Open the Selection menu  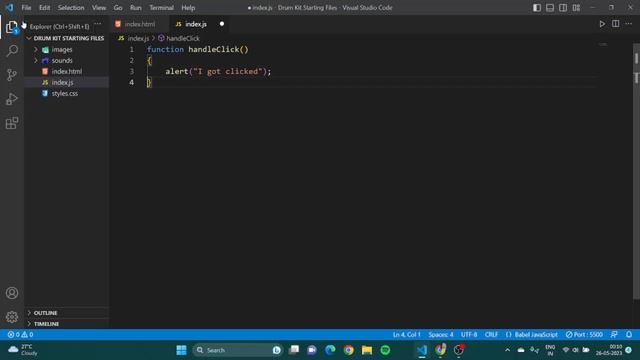coord(71,8)
